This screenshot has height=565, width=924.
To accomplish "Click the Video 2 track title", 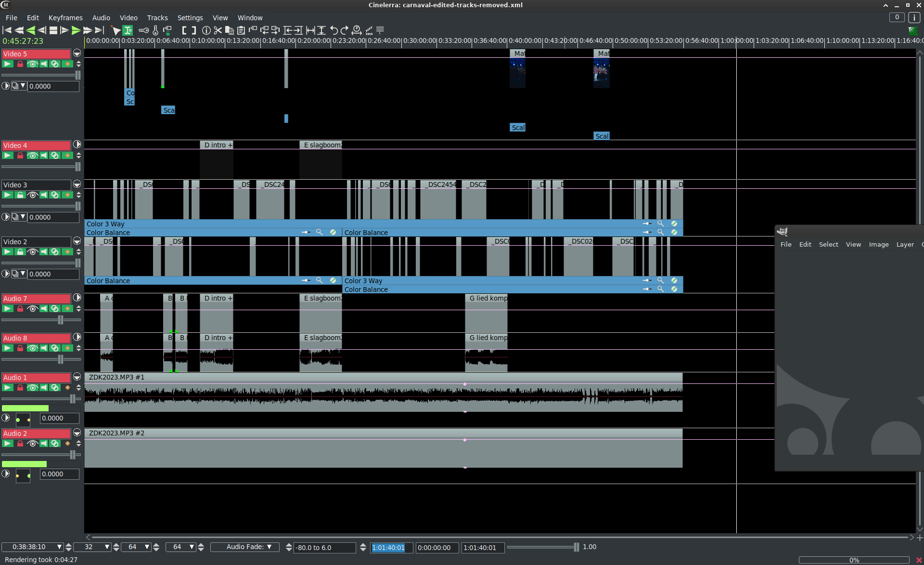I will click(36, 242).
